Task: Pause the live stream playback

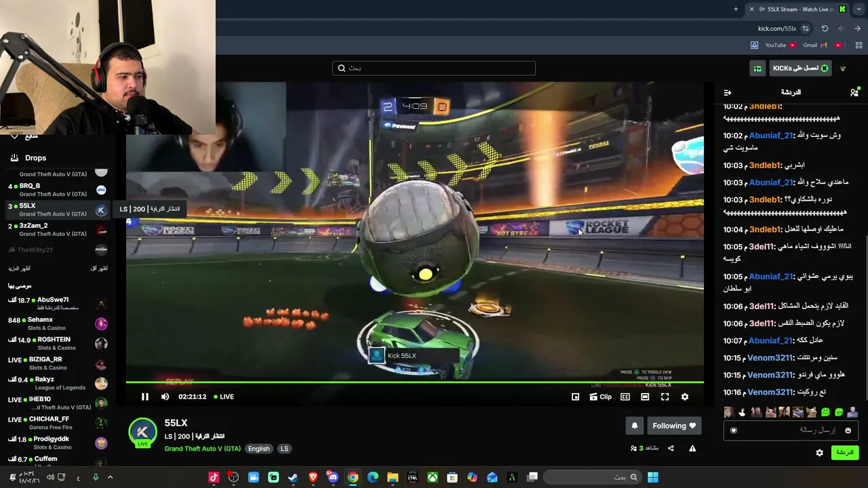Action: click(145, 397)
